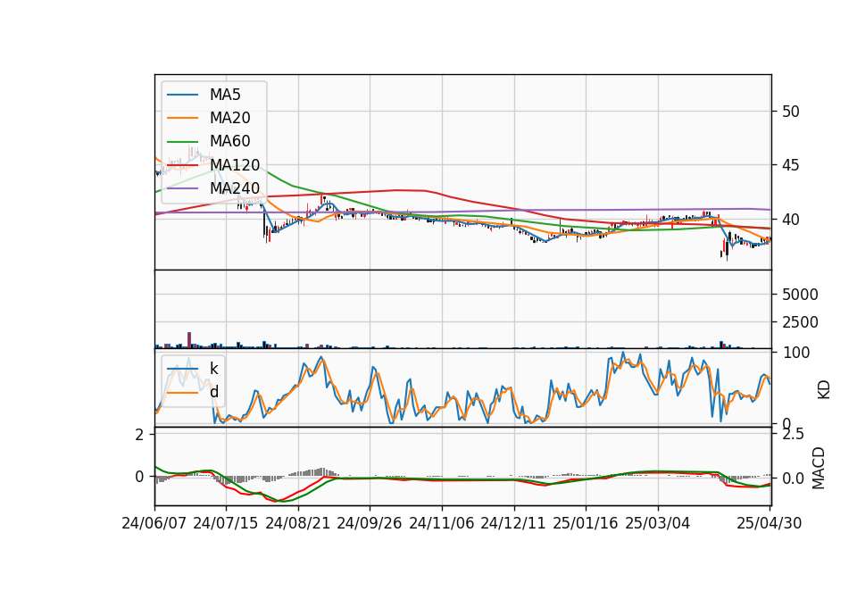Image resolution: width=857 pixels, height=616 pixels.
Task: Click the k legend label in KD panel
Action: coord(213,369)
